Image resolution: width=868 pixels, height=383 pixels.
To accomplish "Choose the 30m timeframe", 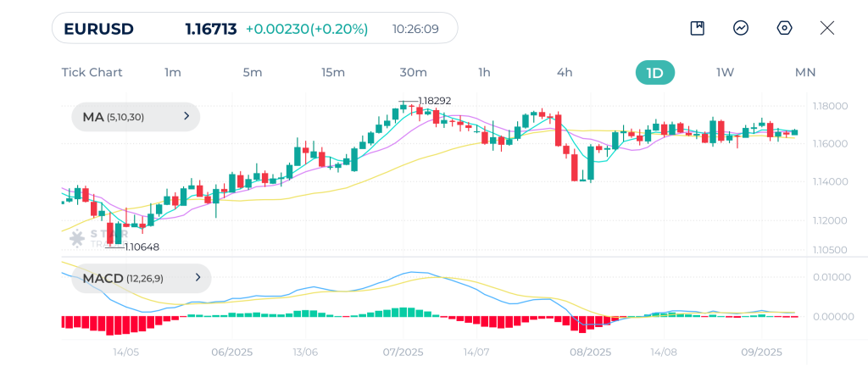I will 413,73.
